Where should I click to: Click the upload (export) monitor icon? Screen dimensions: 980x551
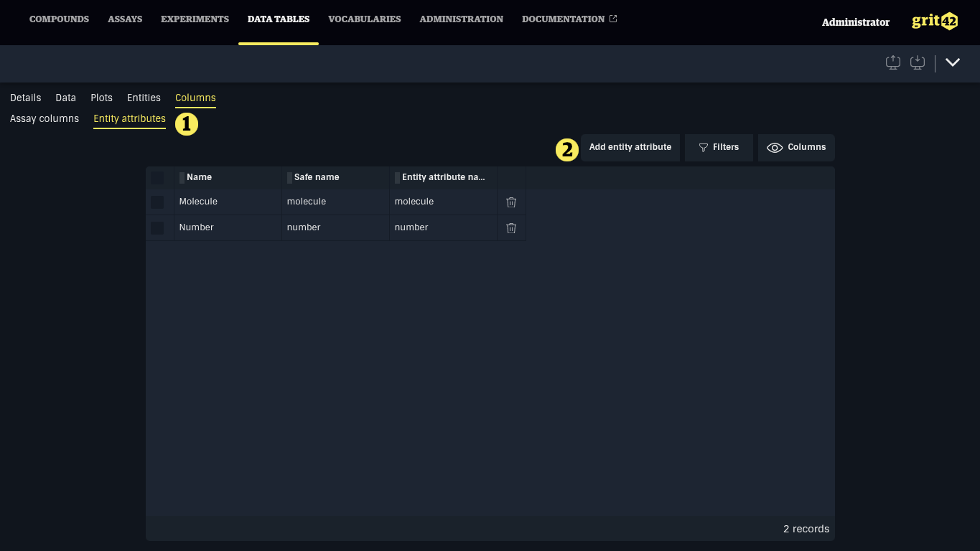pos(893,63)
